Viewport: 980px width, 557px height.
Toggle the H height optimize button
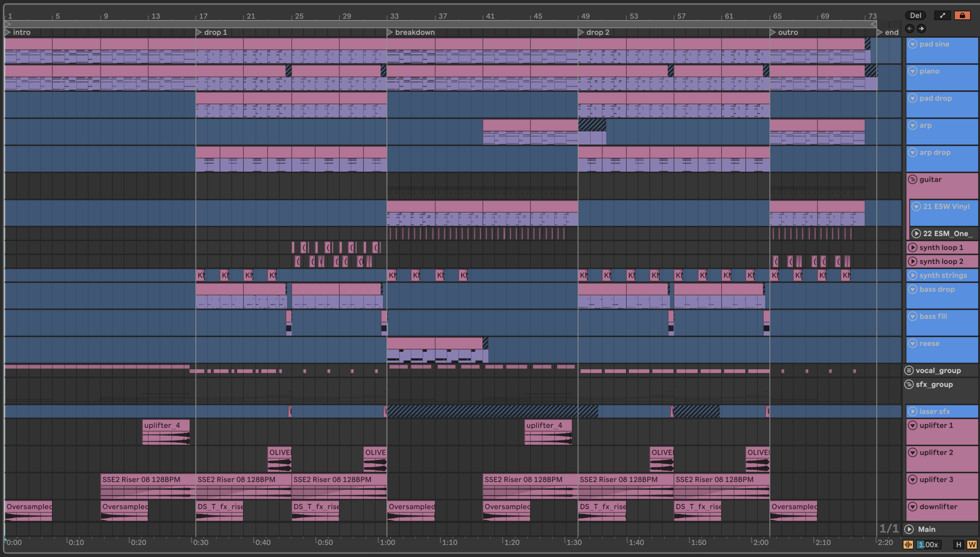point(958,544)
